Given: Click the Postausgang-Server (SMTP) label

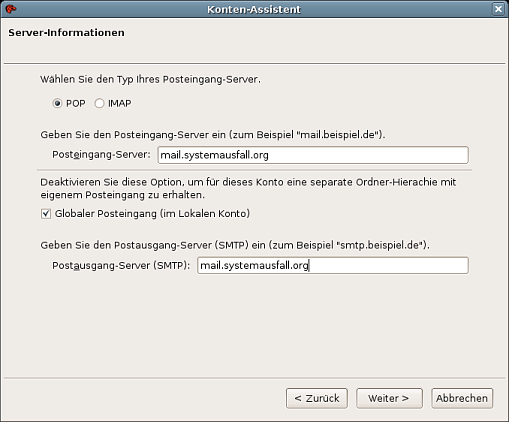Looking at the screenshot, I should (x=121, y=265).
